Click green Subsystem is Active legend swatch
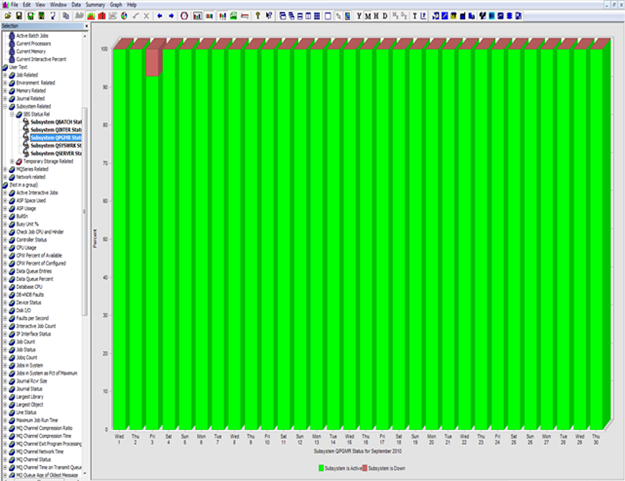 click(x=321, y=468)
